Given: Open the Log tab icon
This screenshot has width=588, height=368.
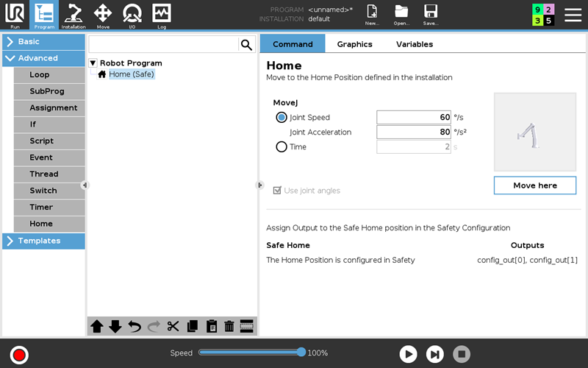Looking at the screenshot, I should click(162, 15).
